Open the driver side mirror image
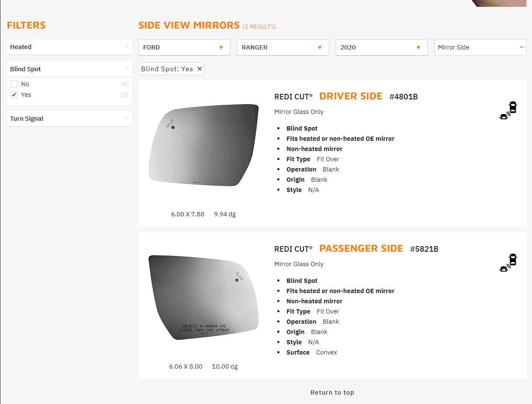Image resolution: width=532 pixels, height=404 pixels. coord(203,145)
